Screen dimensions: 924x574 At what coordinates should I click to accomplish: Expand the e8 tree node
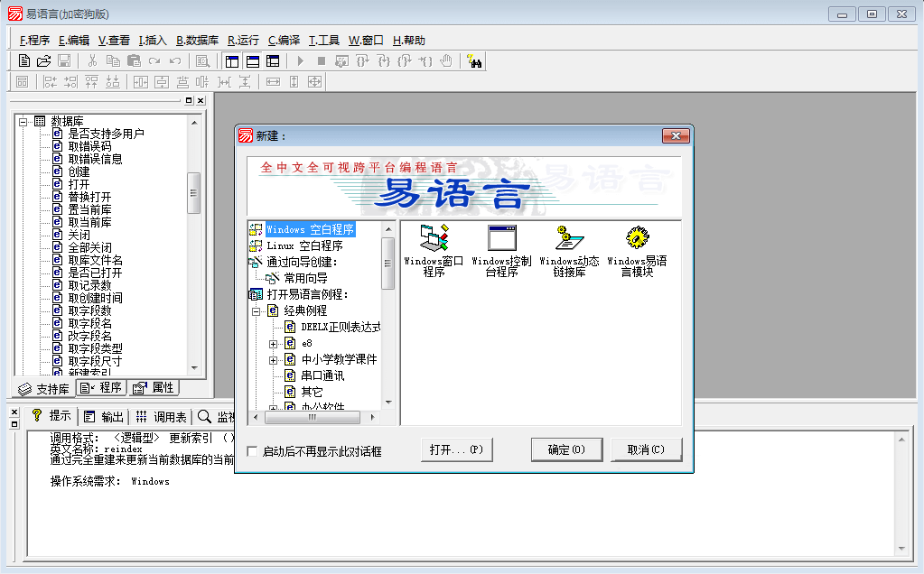[x=273, y=344]
